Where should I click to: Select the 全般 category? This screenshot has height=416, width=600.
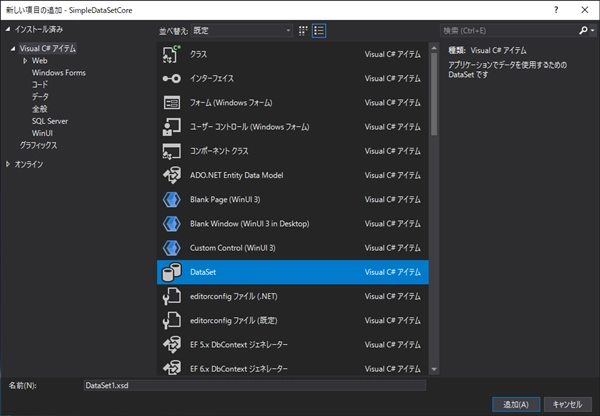click(x=39, y=109)
